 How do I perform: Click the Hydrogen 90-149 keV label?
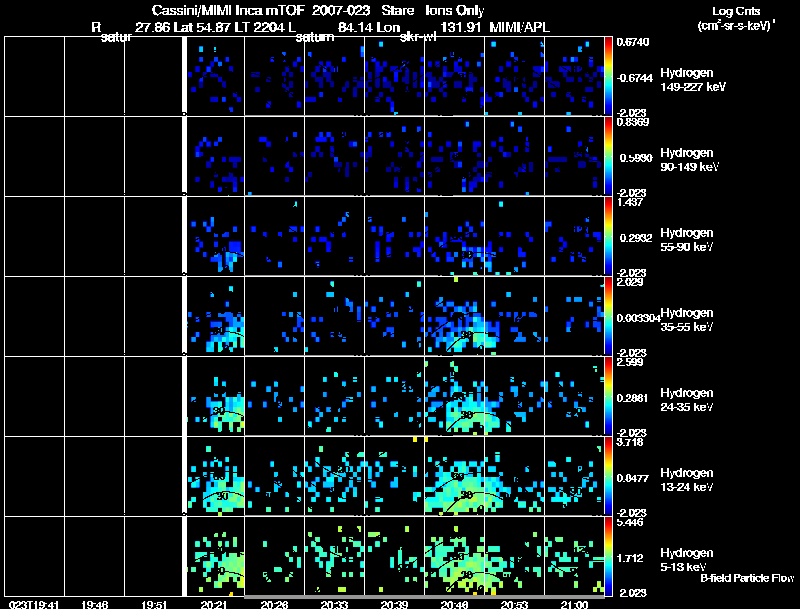point(689,160)
